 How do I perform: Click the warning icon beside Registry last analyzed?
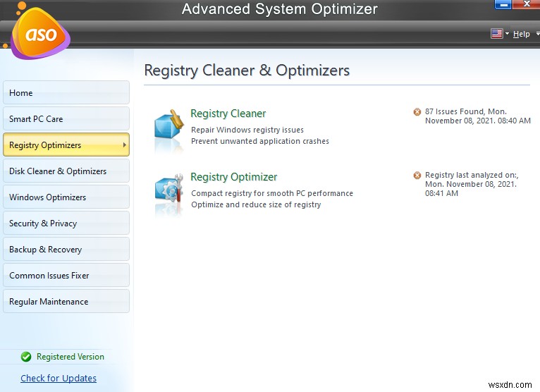(417, 176)
